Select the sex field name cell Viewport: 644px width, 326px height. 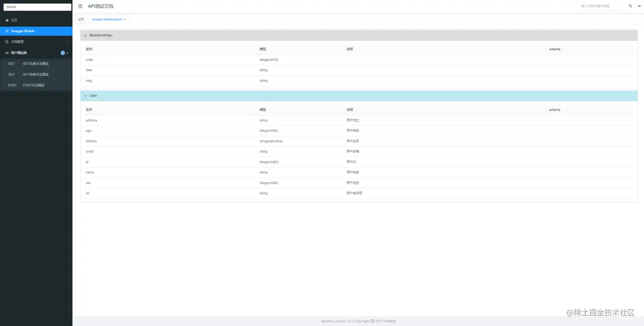tap(88, 183)
